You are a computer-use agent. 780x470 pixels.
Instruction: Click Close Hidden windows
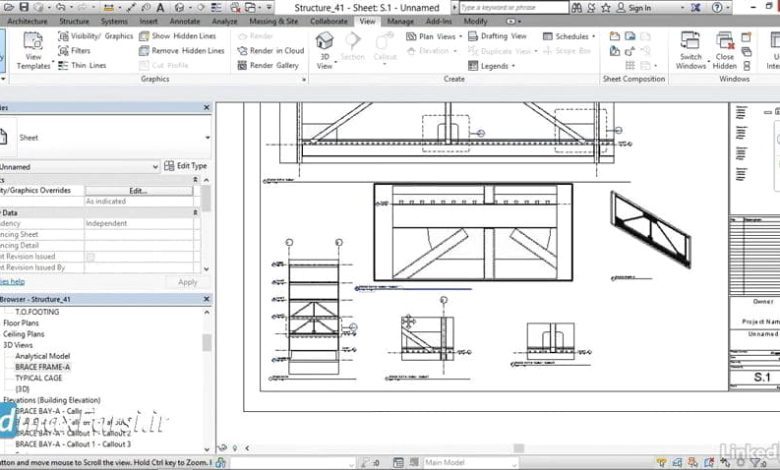point(725,51)
